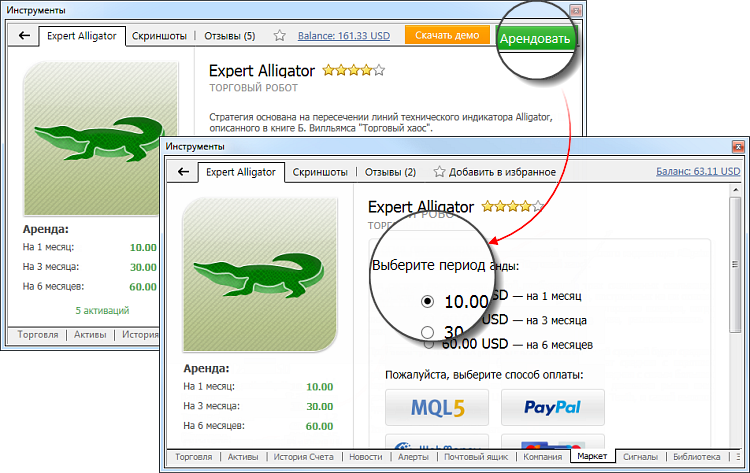This screenshot has width=750, height=473.
Task: Click 10.00 price under Аренда in front window
Action: click(320, 387)
